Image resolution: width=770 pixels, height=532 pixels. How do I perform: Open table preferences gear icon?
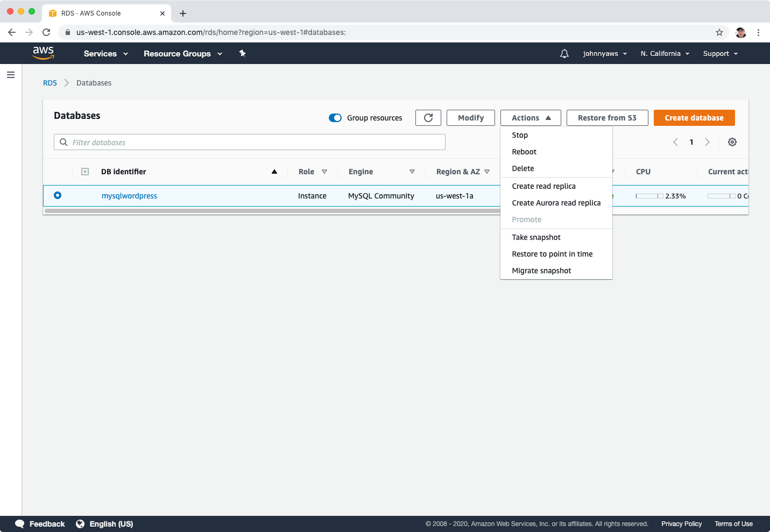[732, 142]
